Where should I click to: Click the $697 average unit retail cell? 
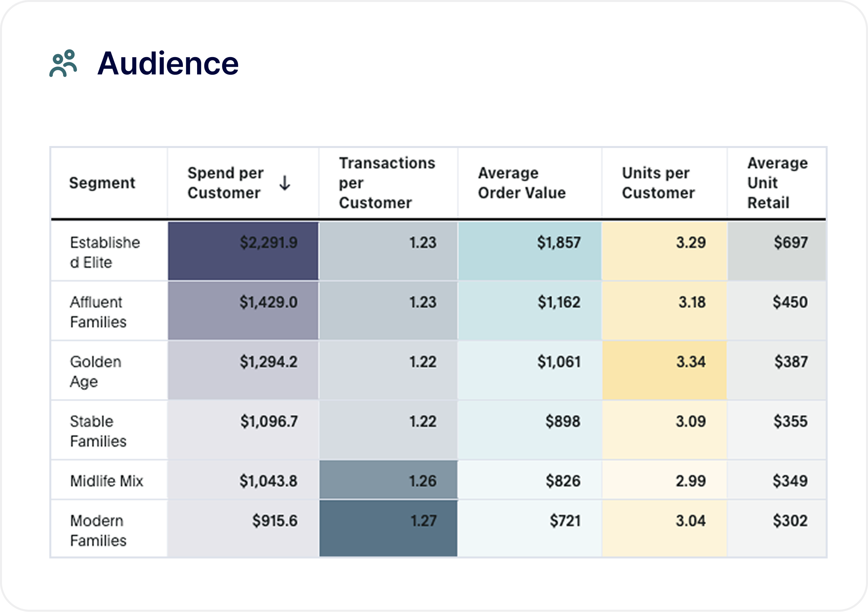click(777, 251)
